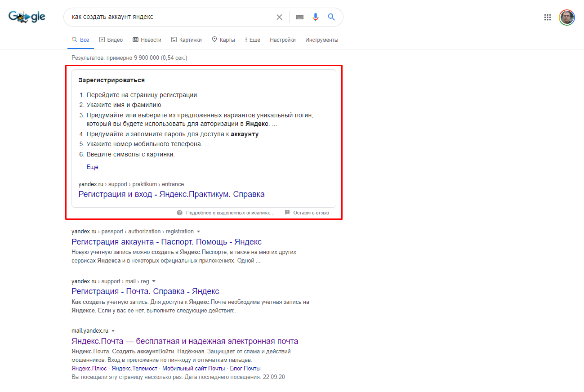
Task: Open the on-screen keyboard icon
Action: 299,17
